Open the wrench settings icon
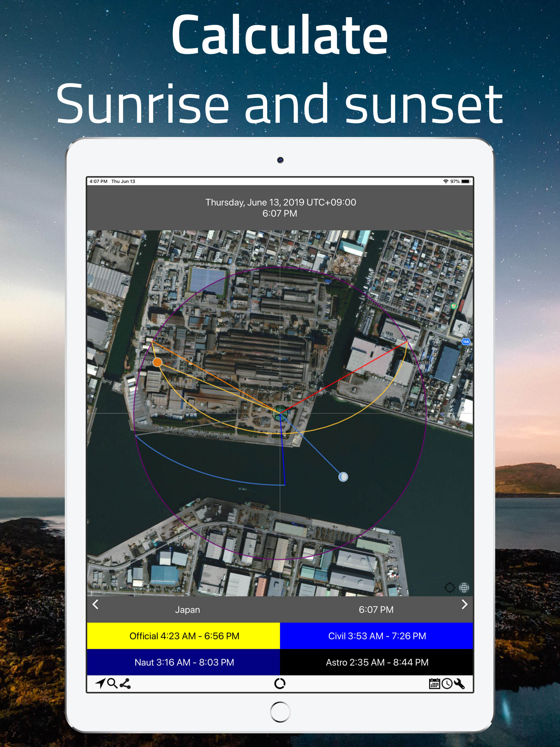This screenshot has width=560, height=747. click(x=459, y=684)
